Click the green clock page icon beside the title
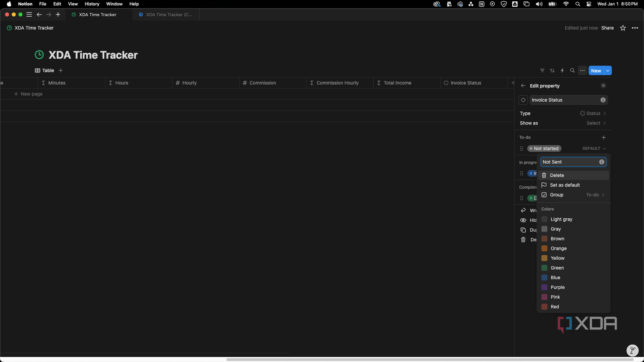The width and height of the screenshot is (644, 362). coord(39,55)
